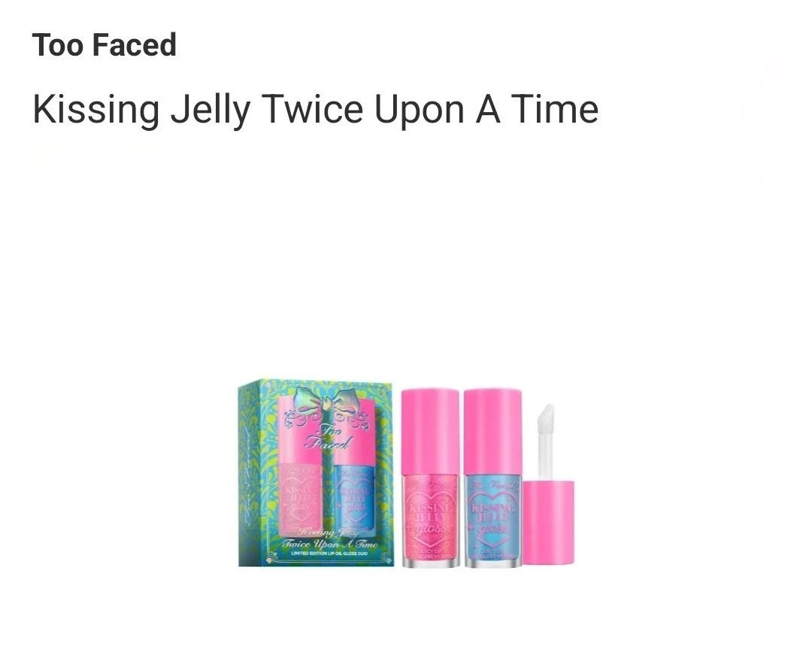Click the heart label on the blue bottle
The width and height of the screenshot is (812, 665).
click(493, 519)
